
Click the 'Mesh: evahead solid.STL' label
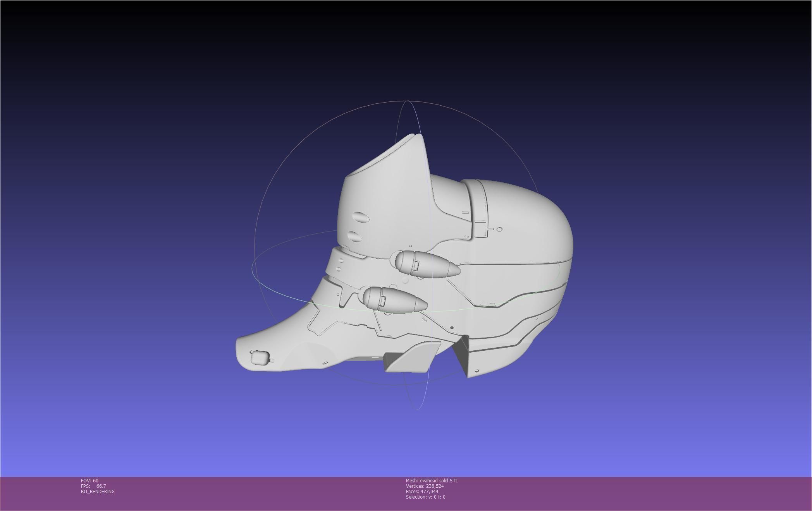[x=432, y=480]
